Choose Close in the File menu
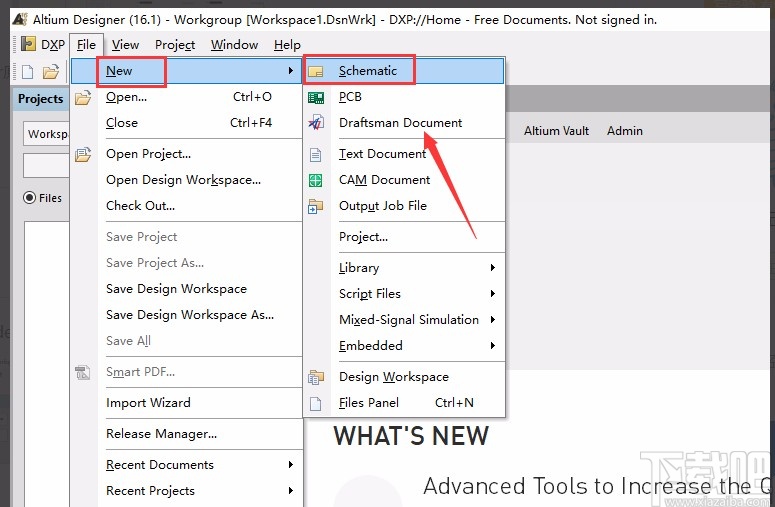 [186, 123]
